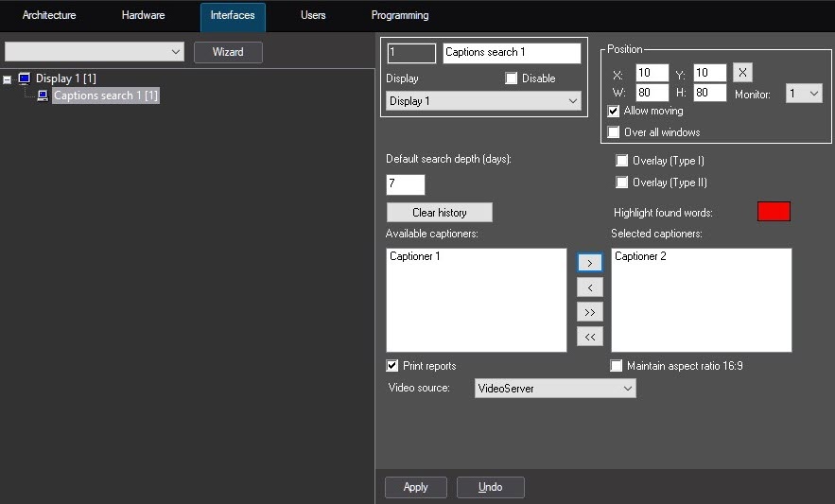This screenshot has height=504, width=835.
Task: Collapse the Display 1 tree node
Action: click(x=8, y=78)
